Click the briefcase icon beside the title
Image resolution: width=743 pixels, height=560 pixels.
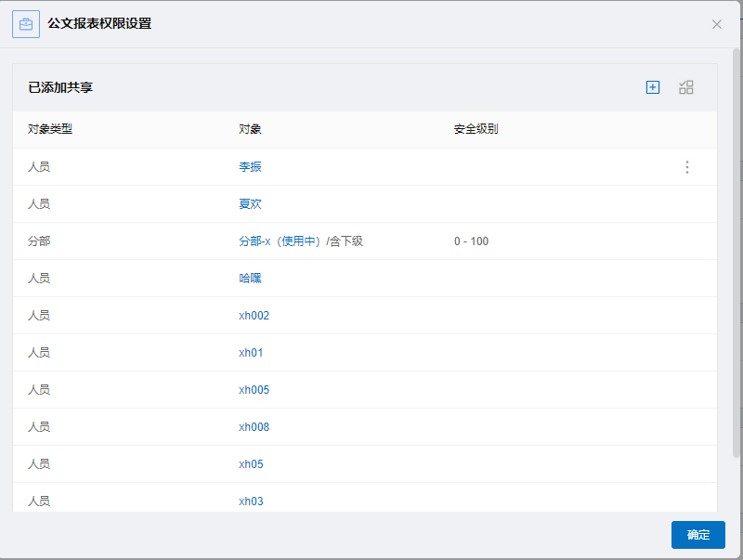point(26,24)
